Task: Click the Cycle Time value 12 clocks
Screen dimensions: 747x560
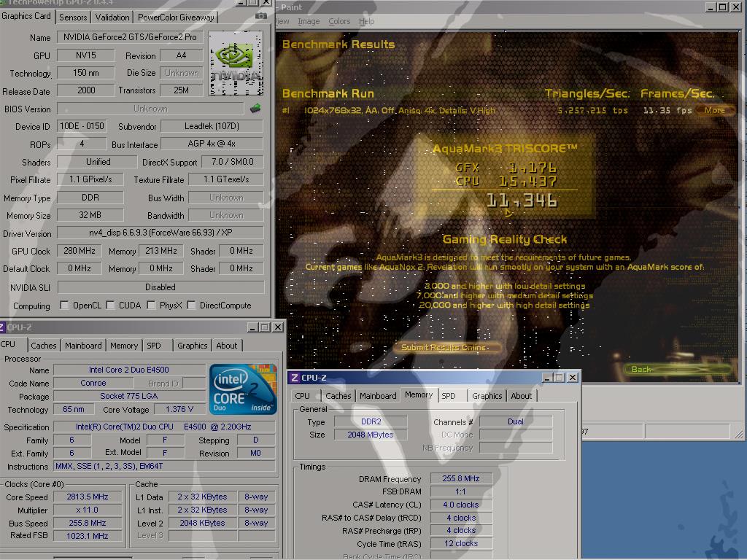Action: coord(461,544)
